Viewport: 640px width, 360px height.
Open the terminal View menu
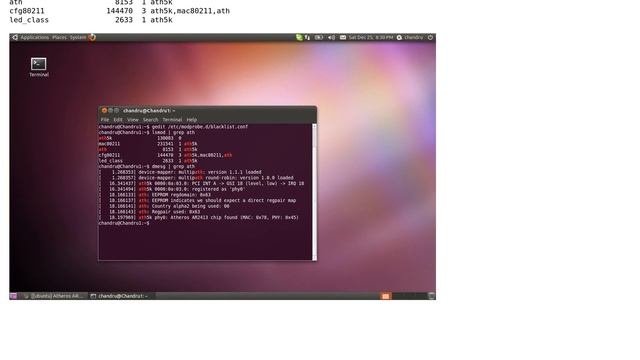(133, 120)
